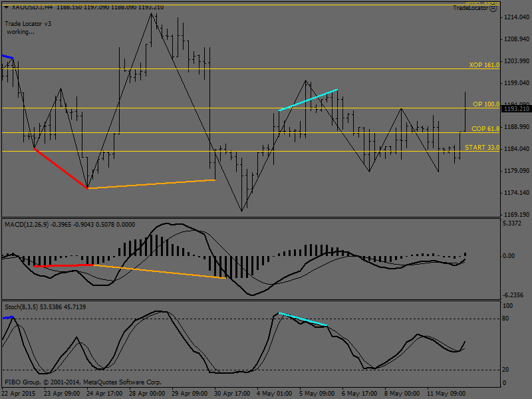This screenshot has width=532, height=399.
Task: Click the 1214.040 price on the scale
Action: point(516,17)
